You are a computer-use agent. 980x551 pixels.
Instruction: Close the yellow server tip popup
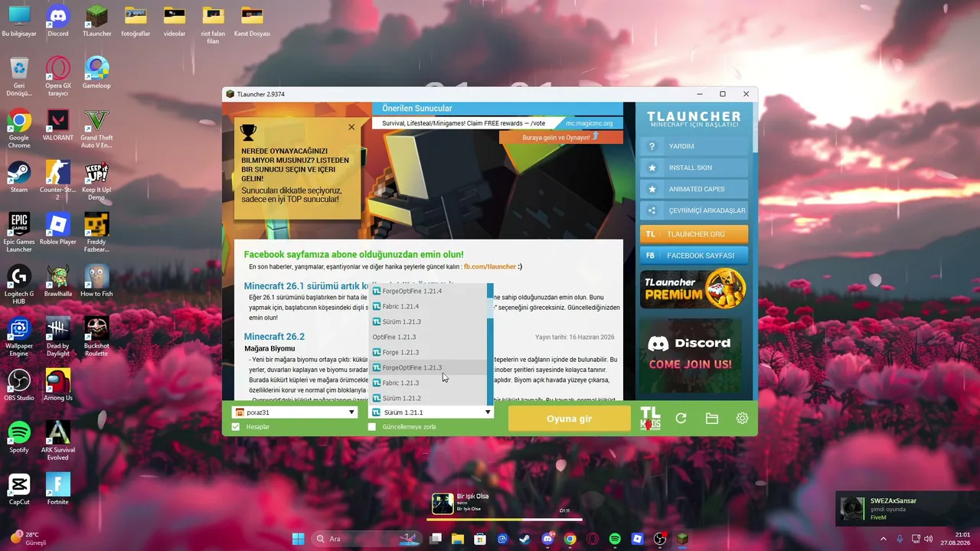point(351,127)
